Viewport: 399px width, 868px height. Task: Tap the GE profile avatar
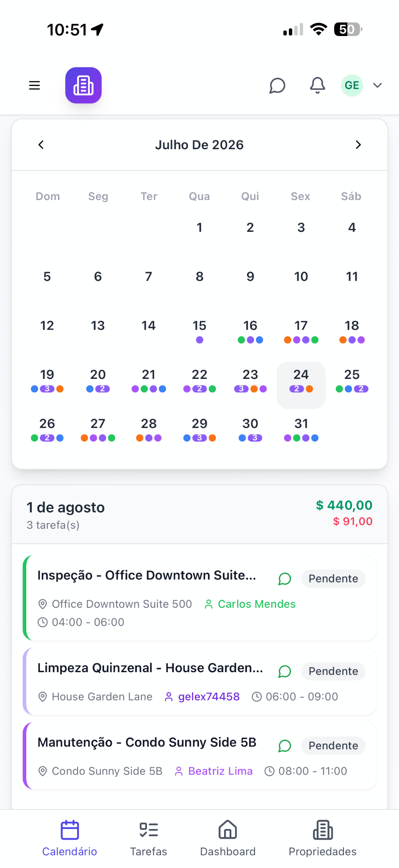352,85
